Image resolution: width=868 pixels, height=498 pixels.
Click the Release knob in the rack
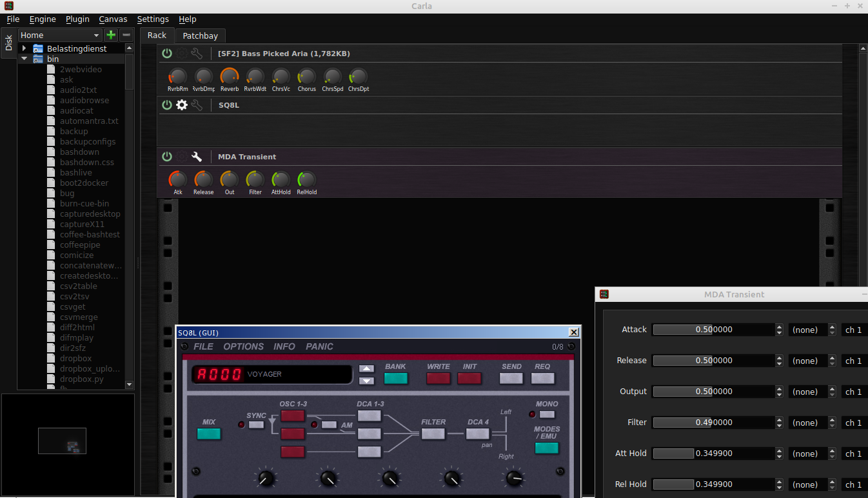(204, 180)
